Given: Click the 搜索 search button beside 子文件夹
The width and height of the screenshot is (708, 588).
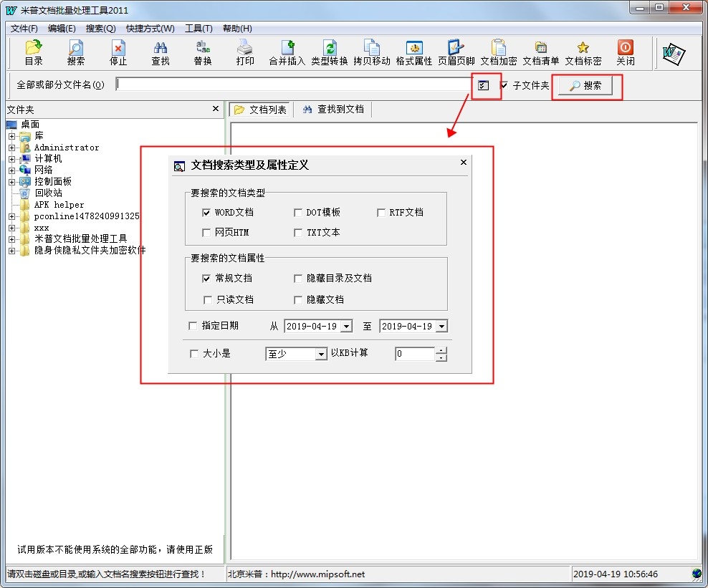Looking at the screenshot, I should click(585, 85).
